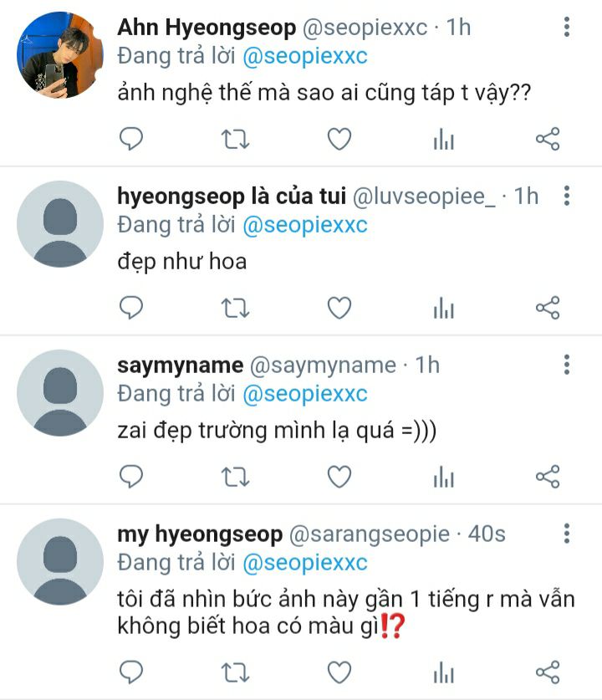Open @seopiexxc mention in saymyname reply
This screenshot has width=602, height=700.
click(305, 394)
